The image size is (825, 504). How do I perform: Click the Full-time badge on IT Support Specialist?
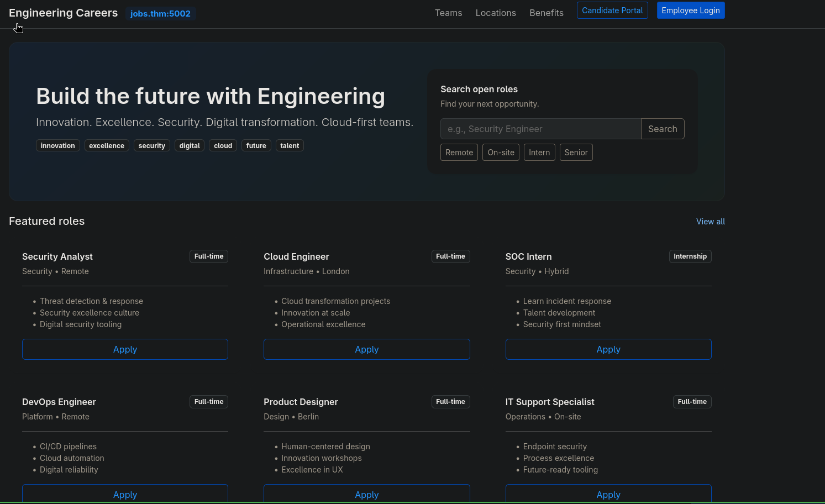(692, 402)
